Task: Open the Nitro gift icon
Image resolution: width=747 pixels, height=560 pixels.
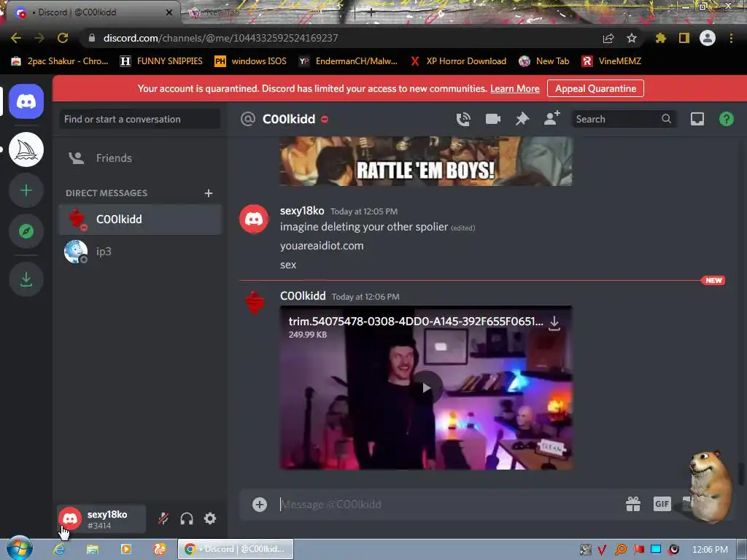Action: coord(632,504)
